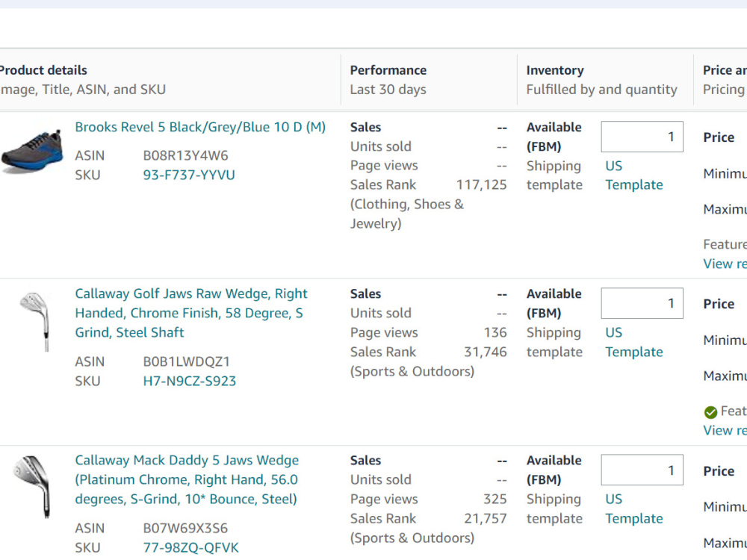Open SKU H7-N9CZ-S923 link
Image resolution: width=747 pixels, height=560 pixels.
[189, 381]
